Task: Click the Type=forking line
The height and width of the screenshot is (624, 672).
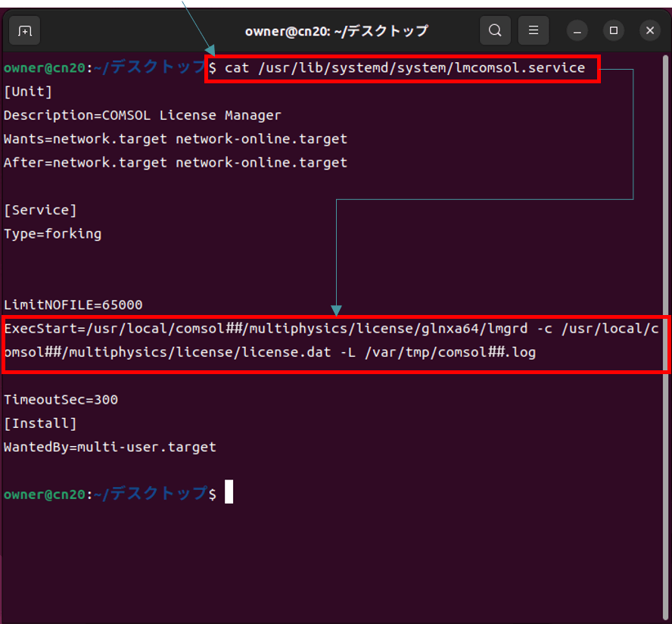Action: [52, 233]
